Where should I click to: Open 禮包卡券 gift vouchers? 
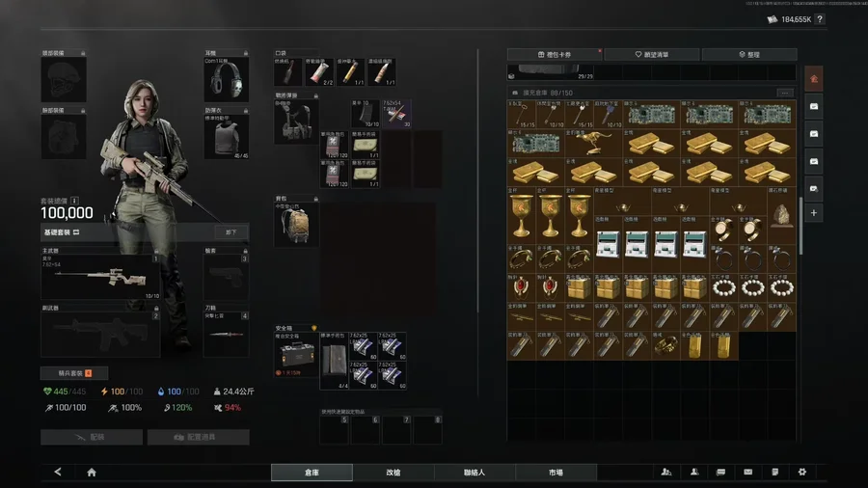click(555, 54)
